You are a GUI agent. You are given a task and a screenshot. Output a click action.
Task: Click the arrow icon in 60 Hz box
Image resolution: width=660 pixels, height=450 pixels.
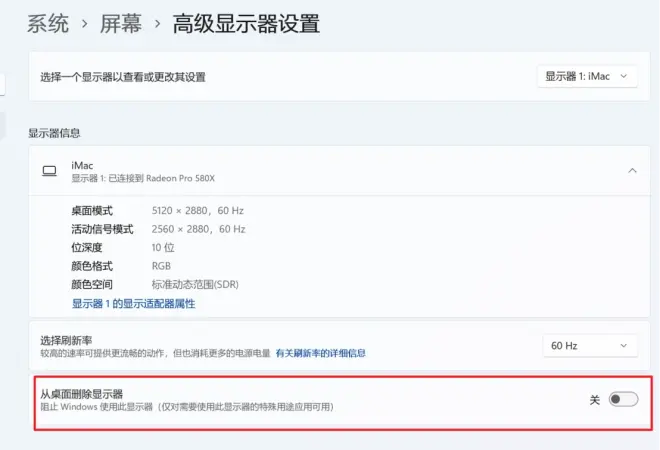624,346
